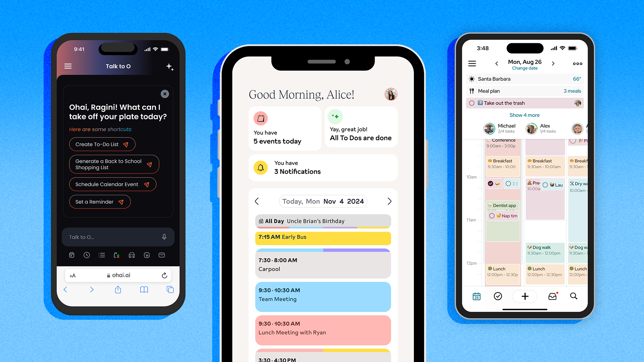
Task: Click the add new event plus icon
Action: point(524,296)
